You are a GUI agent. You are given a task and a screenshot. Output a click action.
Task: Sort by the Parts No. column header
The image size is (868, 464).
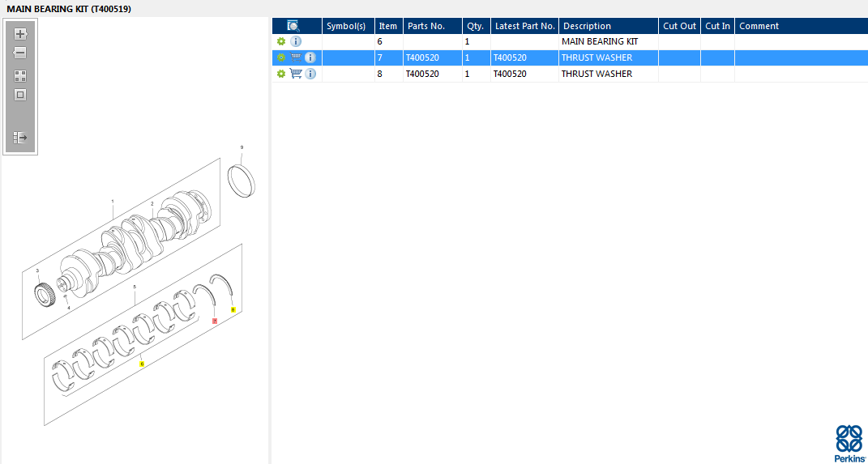(x=432, y=26)
